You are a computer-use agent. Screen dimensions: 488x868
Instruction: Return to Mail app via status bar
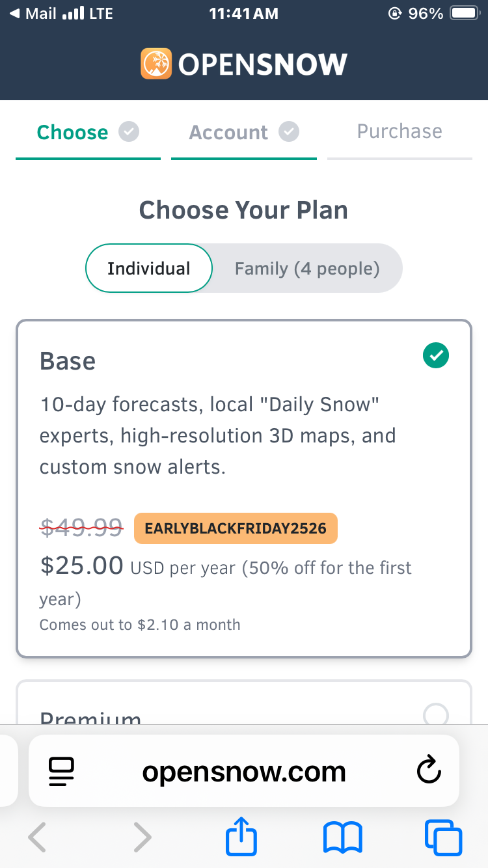(33, 14)
